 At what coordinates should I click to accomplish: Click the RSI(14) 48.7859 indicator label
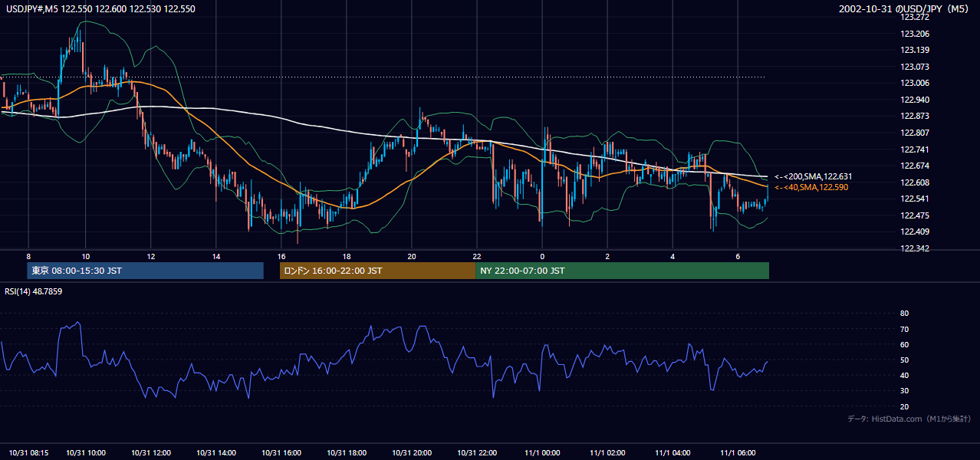point(34,291)
